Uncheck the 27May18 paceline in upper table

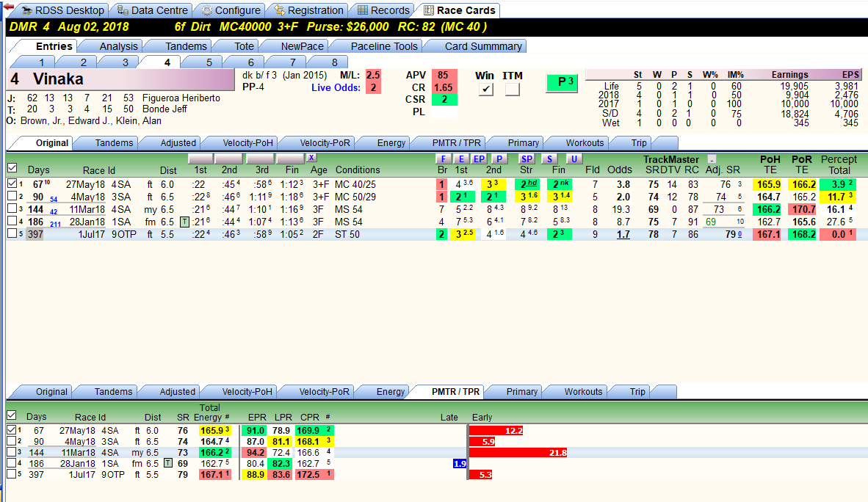(12, 183)
